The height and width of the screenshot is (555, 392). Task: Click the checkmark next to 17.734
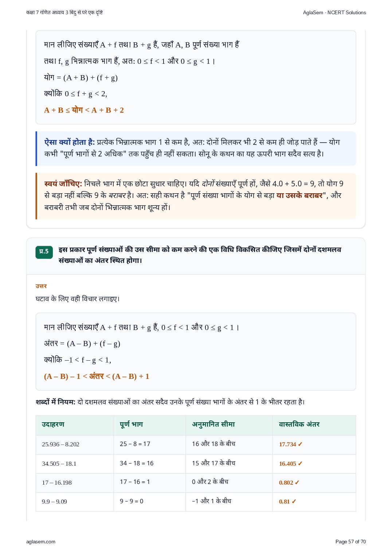tap(300, 444)
